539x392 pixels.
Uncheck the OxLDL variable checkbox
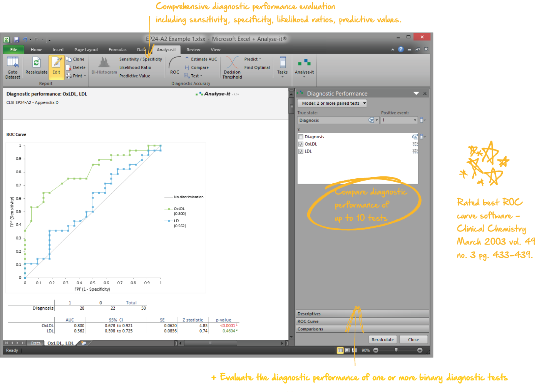click(301, 144)
